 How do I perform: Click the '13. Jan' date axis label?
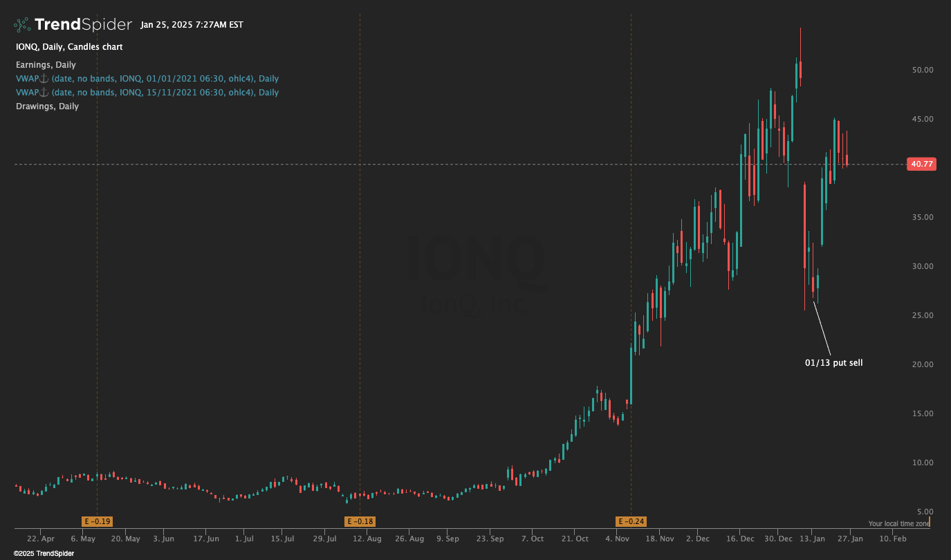click(x=813, y=539)
